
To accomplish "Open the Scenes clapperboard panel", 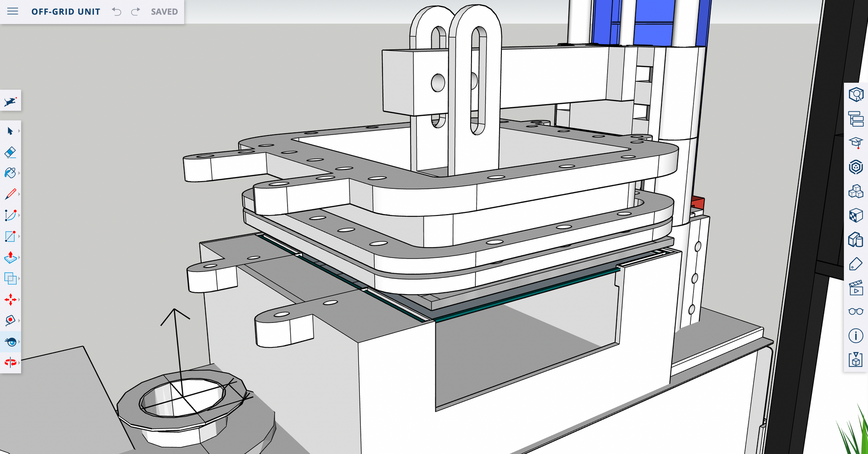I will [x=856, y=288].
